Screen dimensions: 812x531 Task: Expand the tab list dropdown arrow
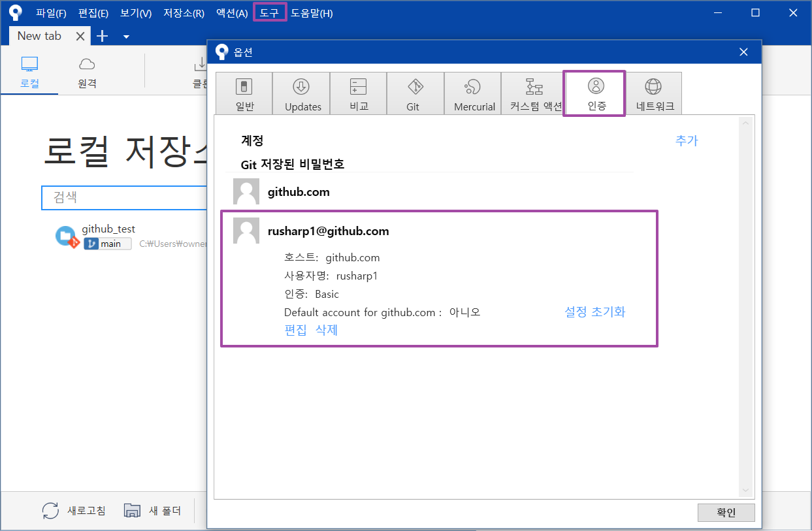click(126, 37)
